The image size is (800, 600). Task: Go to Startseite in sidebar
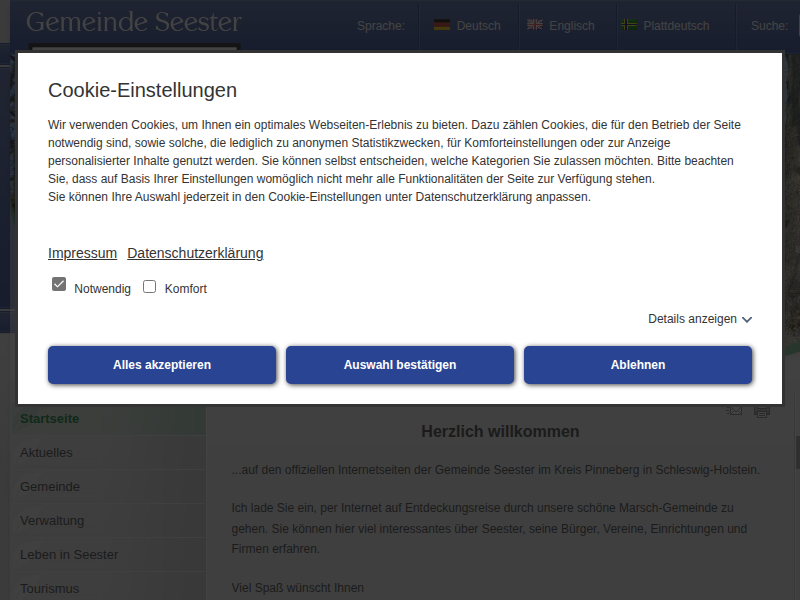tap(50, 419)
